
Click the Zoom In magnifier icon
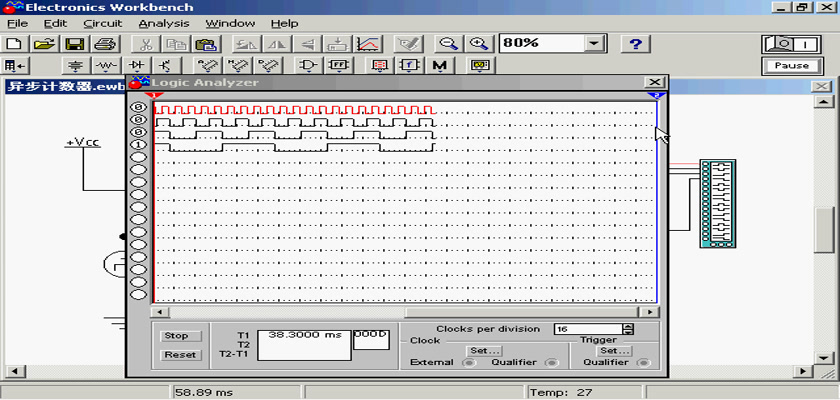(x=479, y=44)
